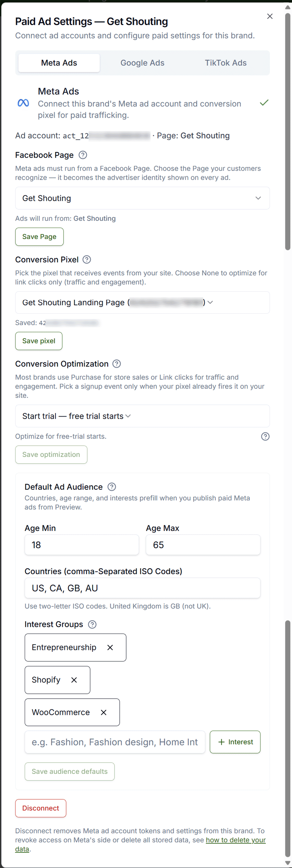
Task: Click the Save pixel button
Action: point(39,341)
